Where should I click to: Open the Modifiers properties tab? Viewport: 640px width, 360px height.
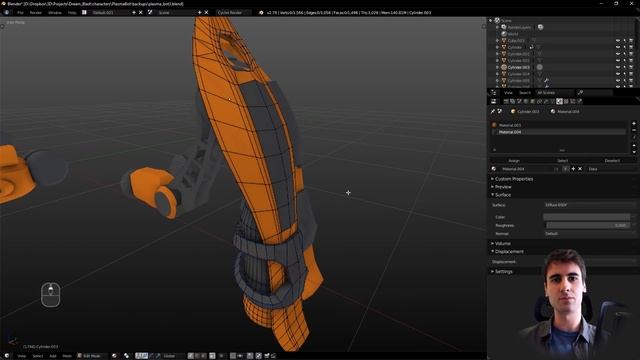[546, 101]
